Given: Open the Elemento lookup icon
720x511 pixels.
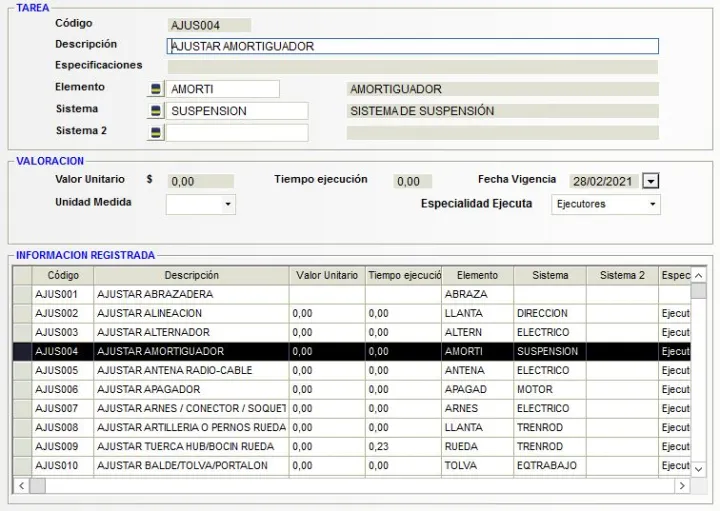Looking at the screenshot, I should (x=155, y=90).
